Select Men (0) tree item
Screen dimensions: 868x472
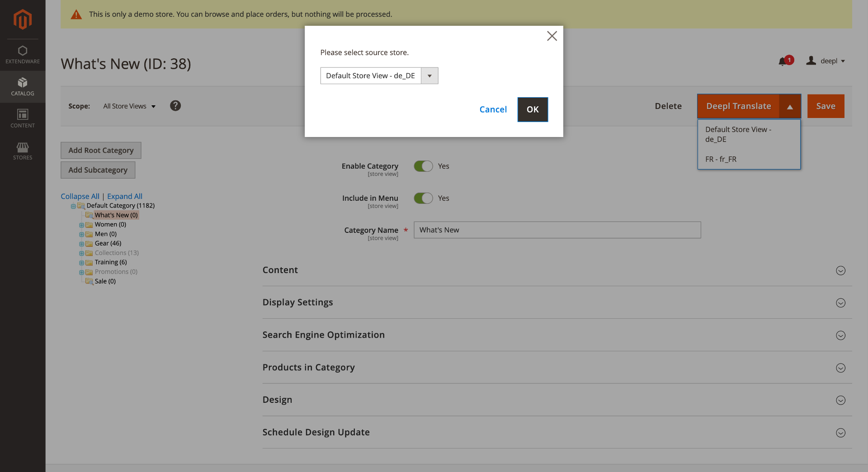pos(106,234)
